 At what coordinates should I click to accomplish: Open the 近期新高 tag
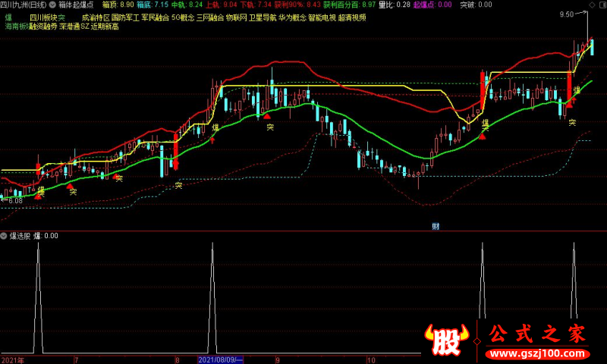(x=105, y=27)
